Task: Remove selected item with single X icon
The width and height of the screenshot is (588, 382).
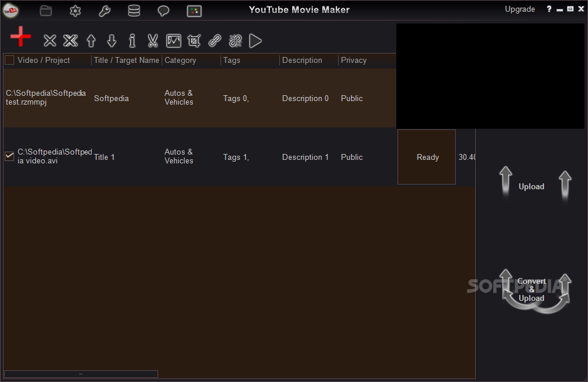Action: pos(49,41)
